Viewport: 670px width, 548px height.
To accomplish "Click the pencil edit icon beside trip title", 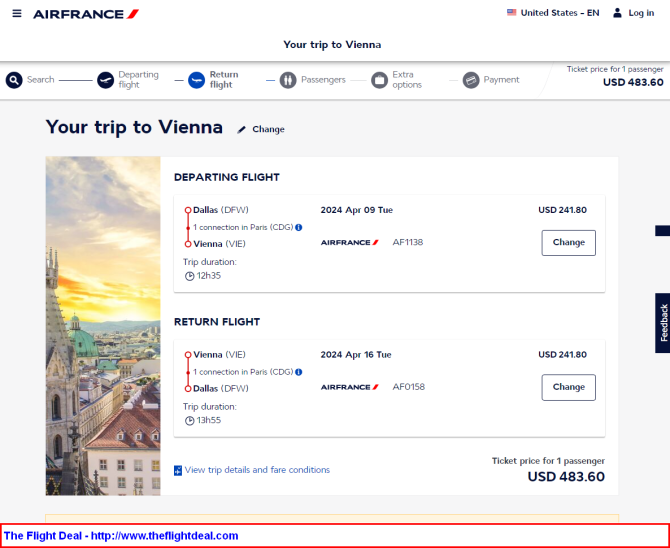I will pyautogui.click(x=242, y=130).
